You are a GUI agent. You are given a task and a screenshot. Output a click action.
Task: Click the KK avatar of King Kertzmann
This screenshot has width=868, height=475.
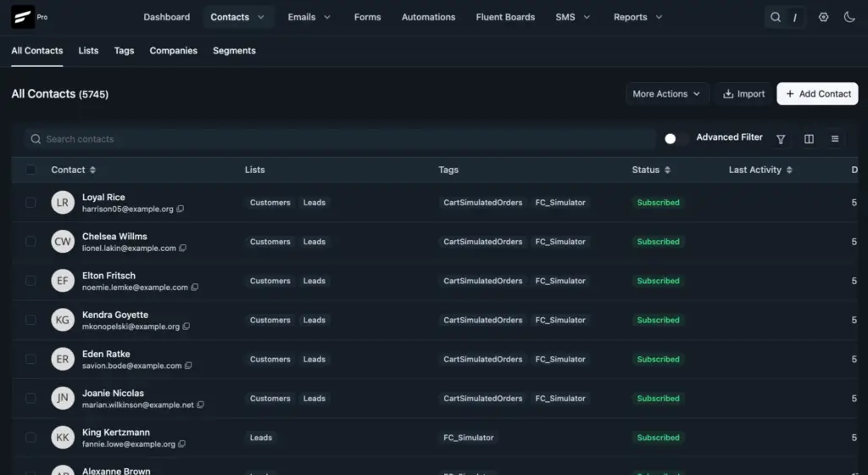[63, 438]
